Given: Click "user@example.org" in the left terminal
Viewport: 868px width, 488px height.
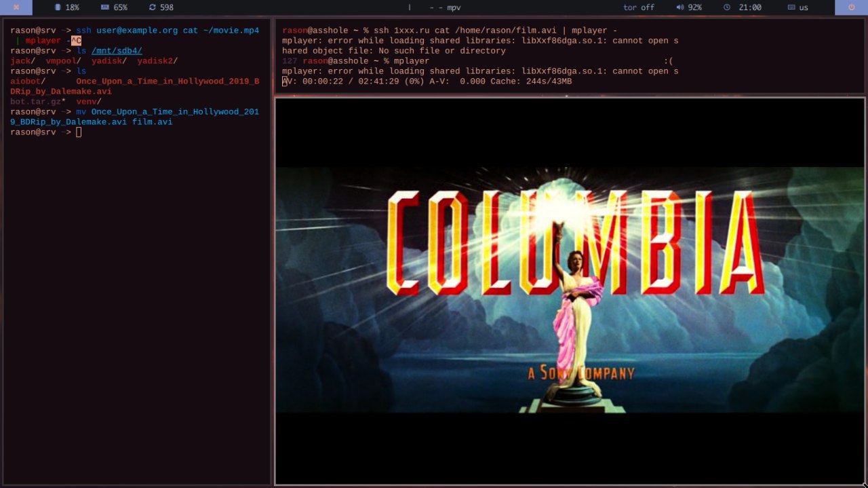Looking at the screenshot, I should coord(137,31).
